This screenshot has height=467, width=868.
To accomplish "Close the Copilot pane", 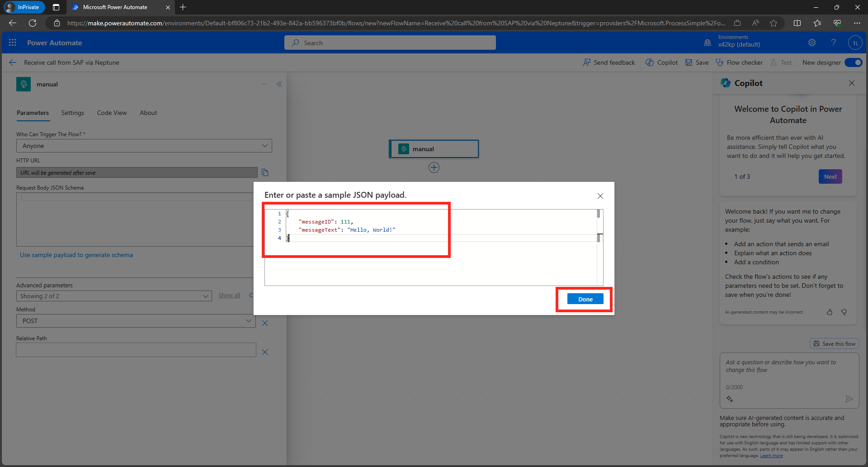I will click(852, 83).
